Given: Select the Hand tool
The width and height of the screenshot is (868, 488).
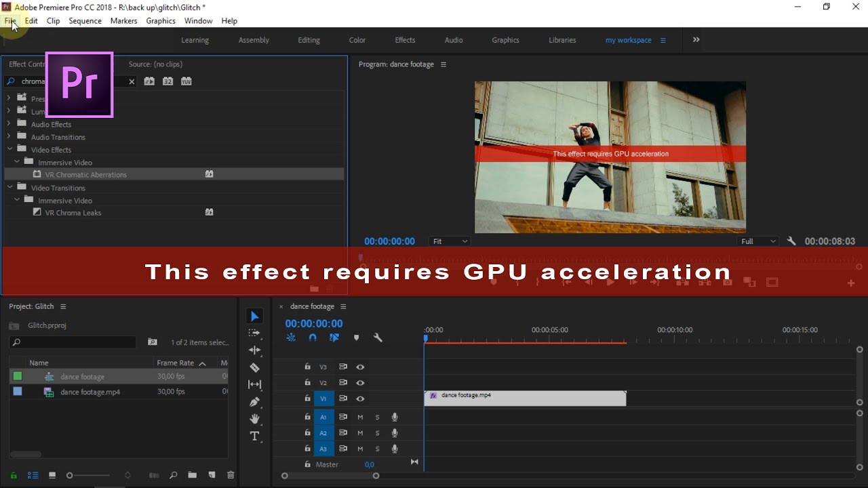Looking at the screenshot, I should (x=254, y=419).
